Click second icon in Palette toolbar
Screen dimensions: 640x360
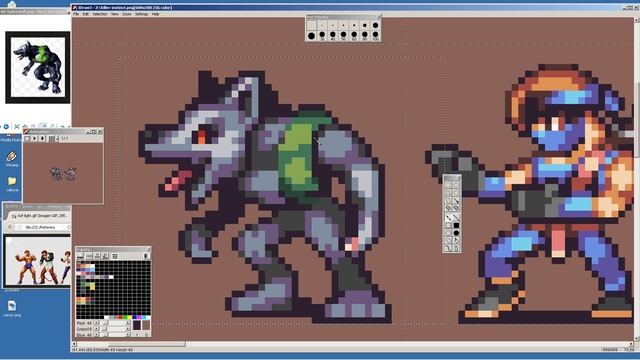89,256
